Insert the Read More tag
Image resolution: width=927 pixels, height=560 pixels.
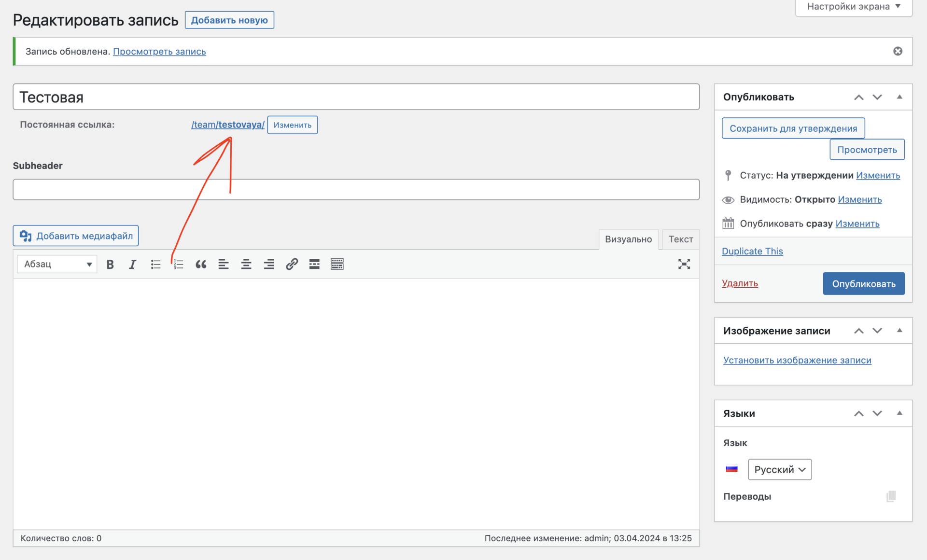[314, 264]
